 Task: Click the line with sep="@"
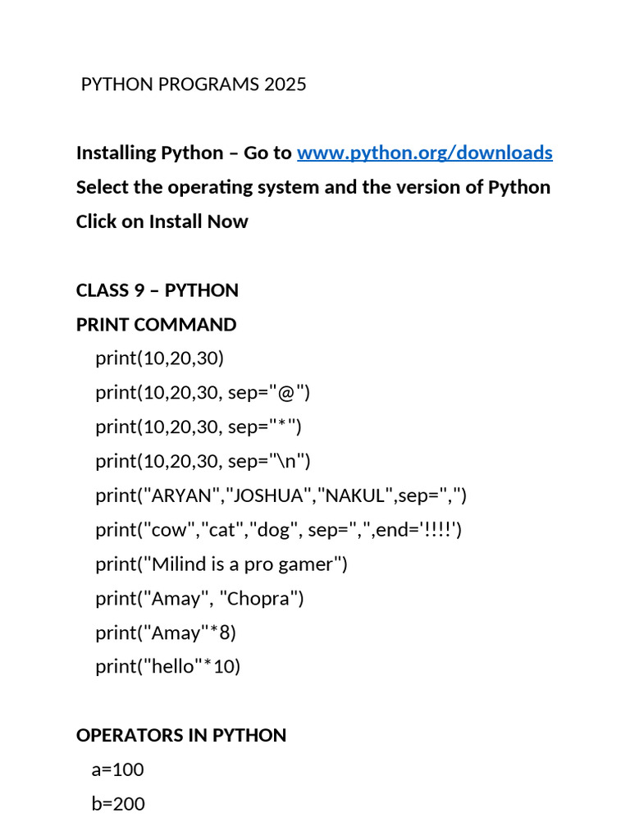(203, 393)
